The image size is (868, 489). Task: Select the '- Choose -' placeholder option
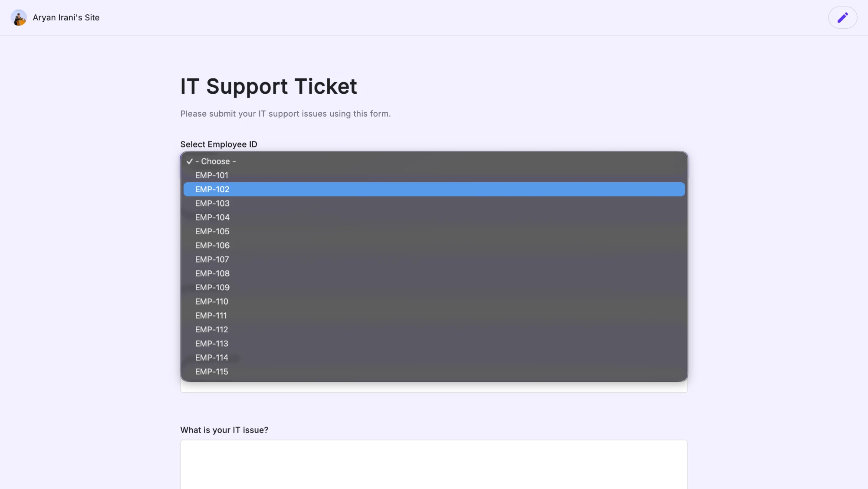pyautogui.click(x=434, y=161)
